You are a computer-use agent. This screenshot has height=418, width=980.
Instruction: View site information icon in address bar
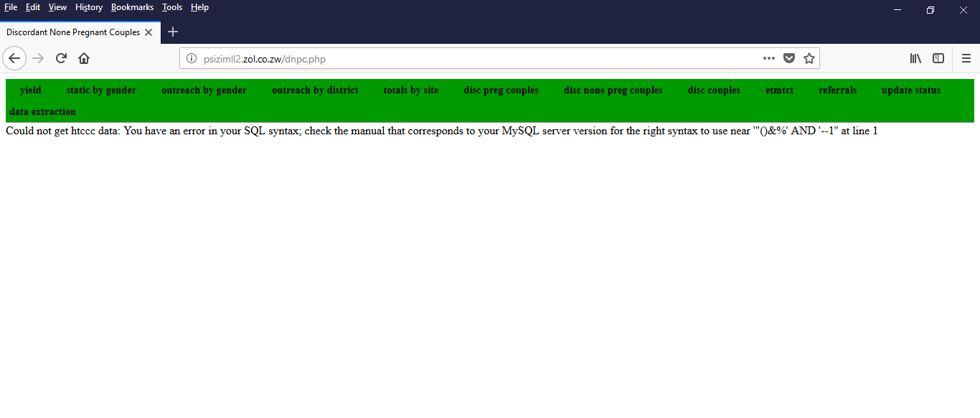[192, 58]
